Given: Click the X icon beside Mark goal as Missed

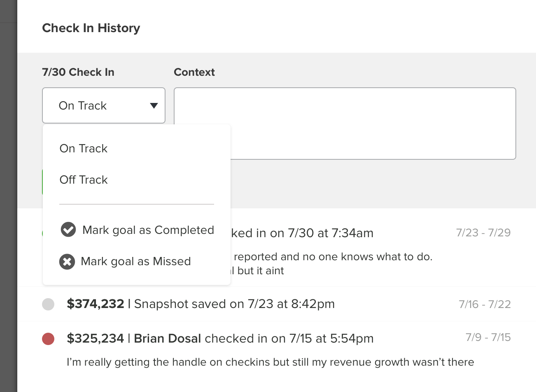Looking at the screenshot, I should (67, 261).
